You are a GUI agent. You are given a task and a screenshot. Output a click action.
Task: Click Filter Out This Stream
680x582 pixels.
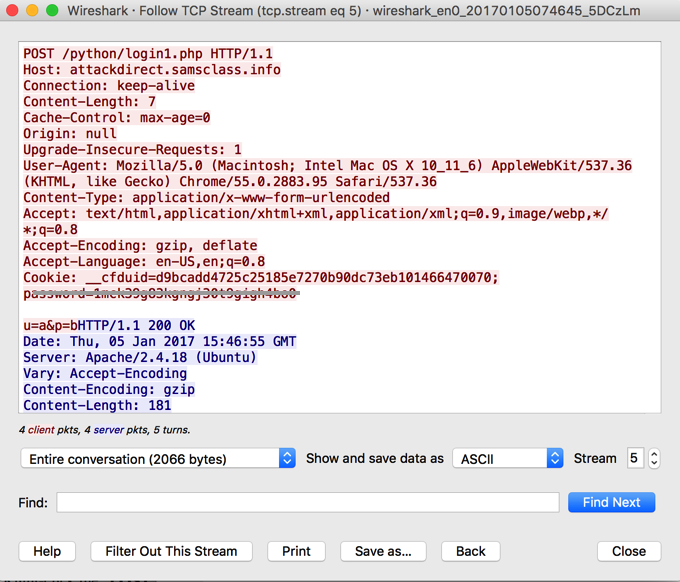tap(171, 551)
